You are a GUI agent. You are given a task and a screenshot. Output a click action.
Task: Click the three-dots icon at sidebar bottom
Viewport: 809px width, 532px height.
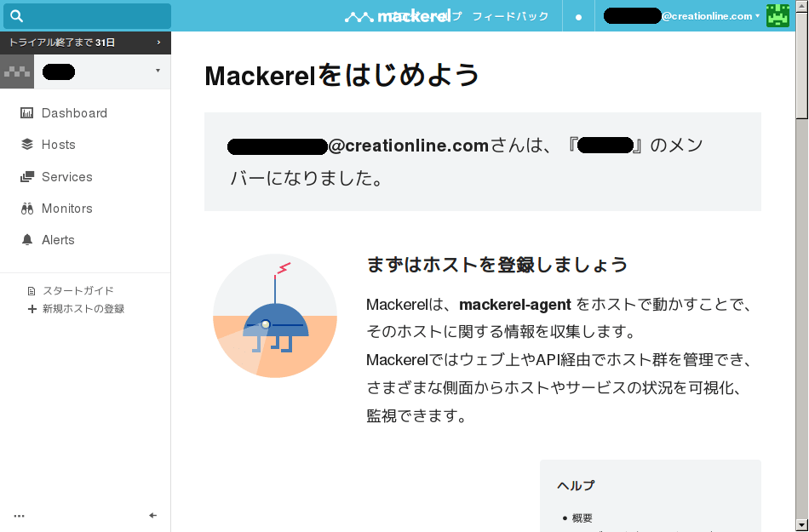19,516
